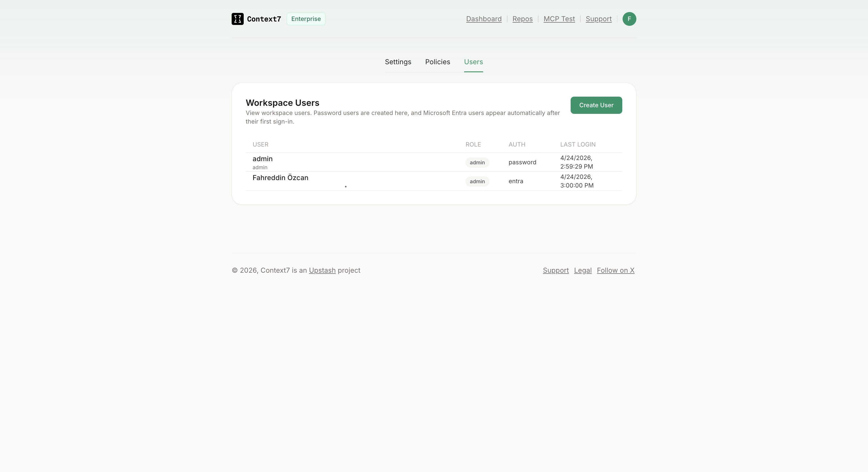868x472 pixels.
Task: Click the ROLE column header
Action: pos(473,145)
